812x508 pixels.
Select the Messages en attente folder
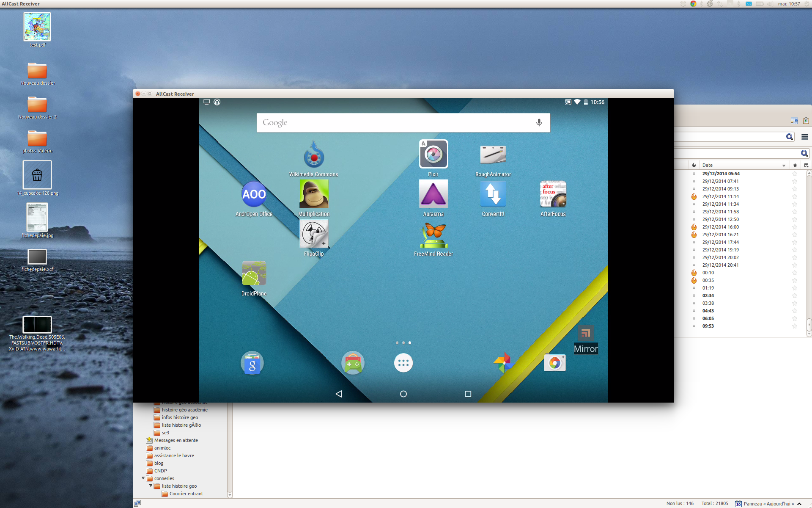pos(176,440)
